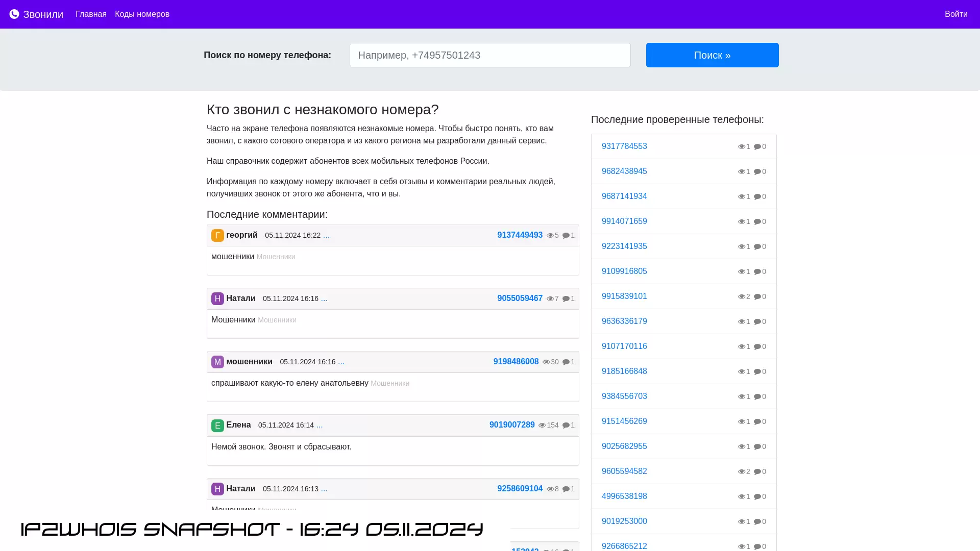The height and width of the screenshot is (551, 980).
Task: Click comment icon in 9107170116 row
Action: tap(757, 347)
